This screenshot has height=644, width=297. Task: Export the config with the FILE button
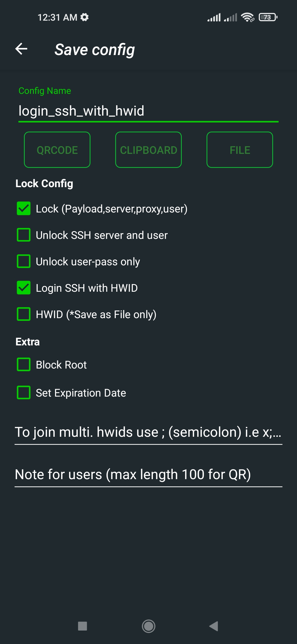pos(240,150)
